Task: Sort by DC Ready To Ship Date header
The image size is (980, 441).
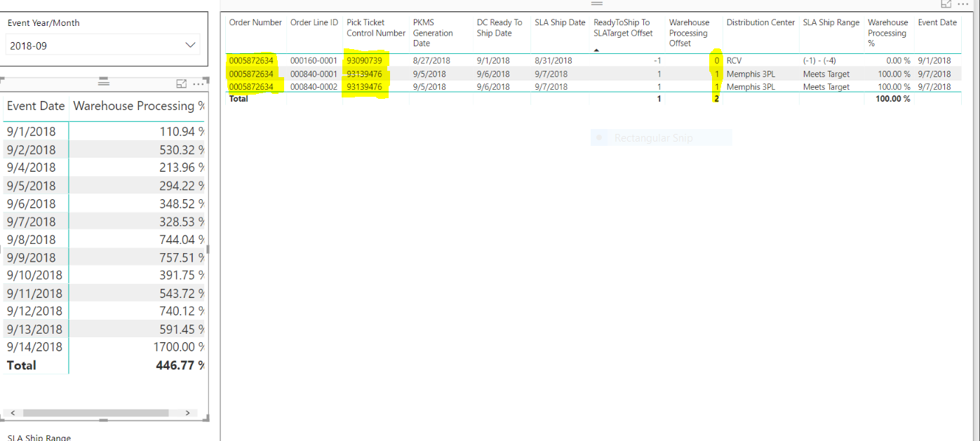Action: pos(499,28)
